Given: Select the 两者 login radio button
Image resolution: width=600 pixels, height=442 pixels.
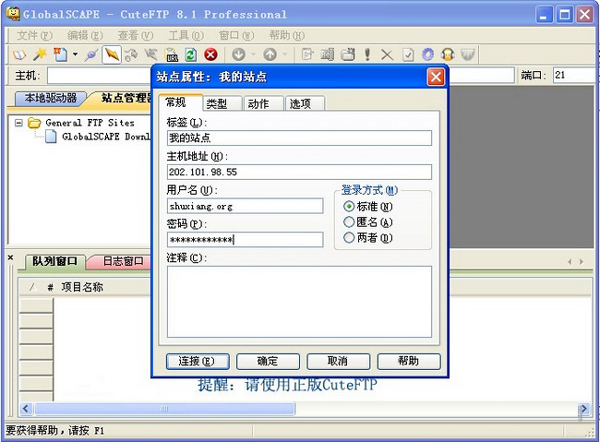Looking at the screenshot, I should point(349,238).
